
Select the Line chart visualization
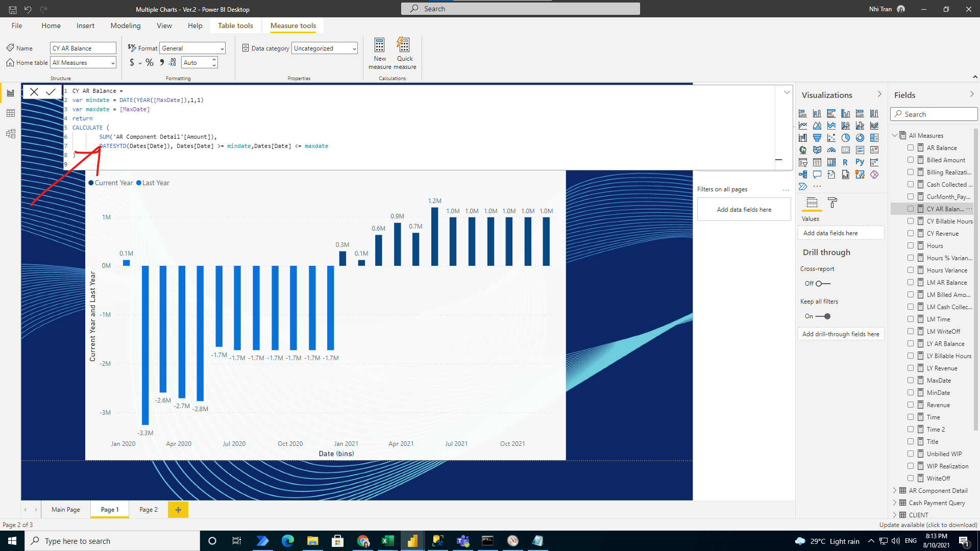803,126
